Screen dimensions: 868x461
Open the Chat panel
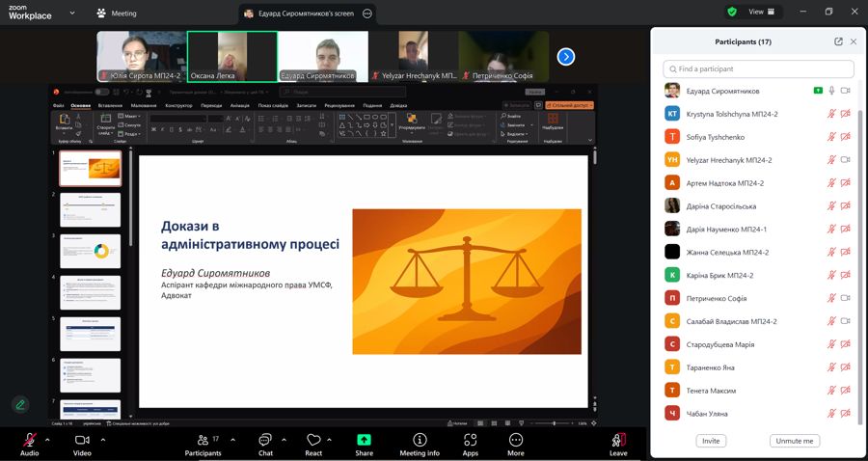pos(265,444)
